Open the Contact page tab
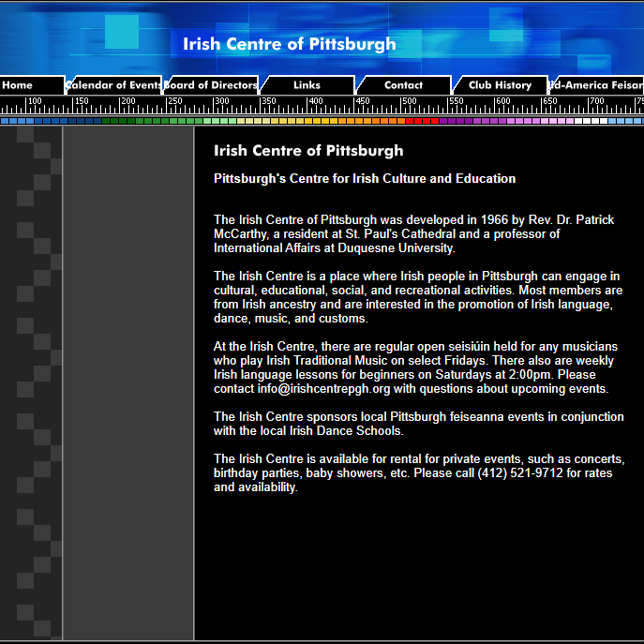Image resolution: width=644 pixels, height=644 pixels. coord(403,85)
